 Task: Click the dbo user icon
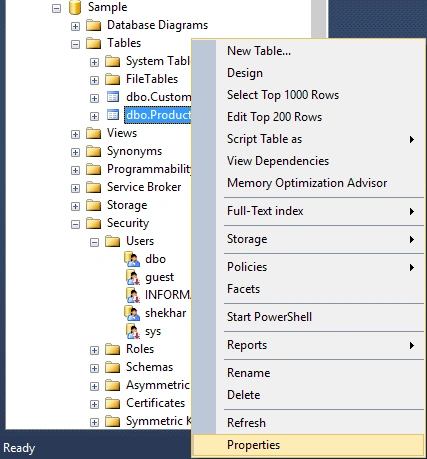click(132, 259)
